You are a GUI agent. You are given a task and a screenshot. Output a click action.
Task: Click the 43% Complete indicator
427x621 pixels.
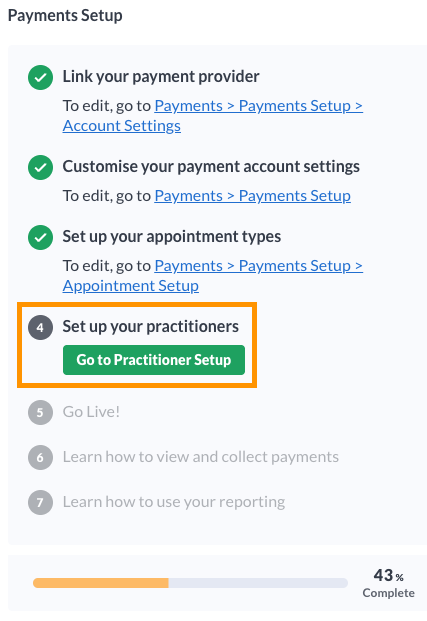(388, 583)
